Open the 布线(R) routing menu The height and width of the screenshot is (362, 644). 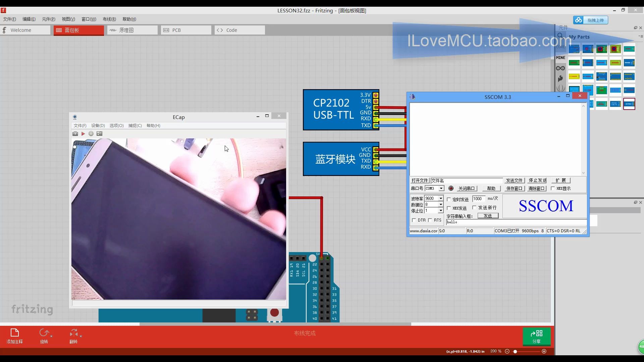[109, 19]
